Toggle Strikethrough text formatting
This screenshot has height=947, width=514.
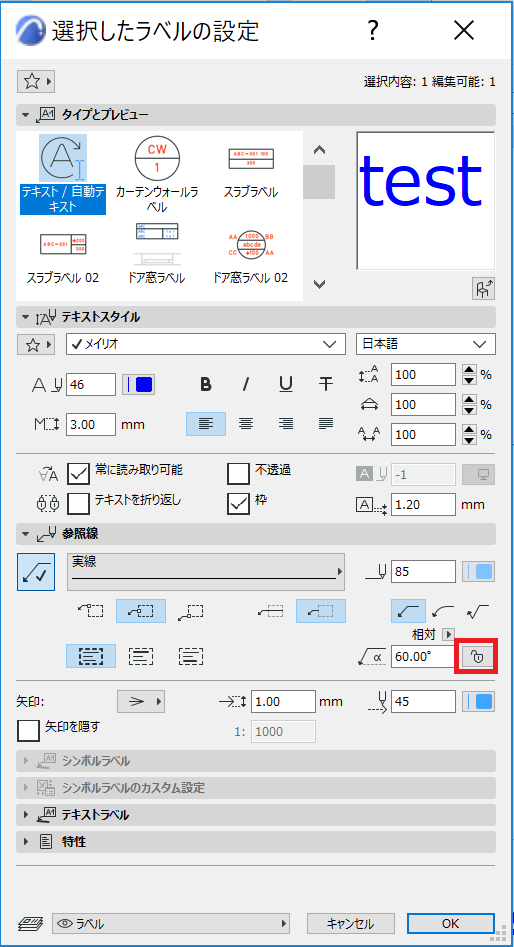point(326,384)
